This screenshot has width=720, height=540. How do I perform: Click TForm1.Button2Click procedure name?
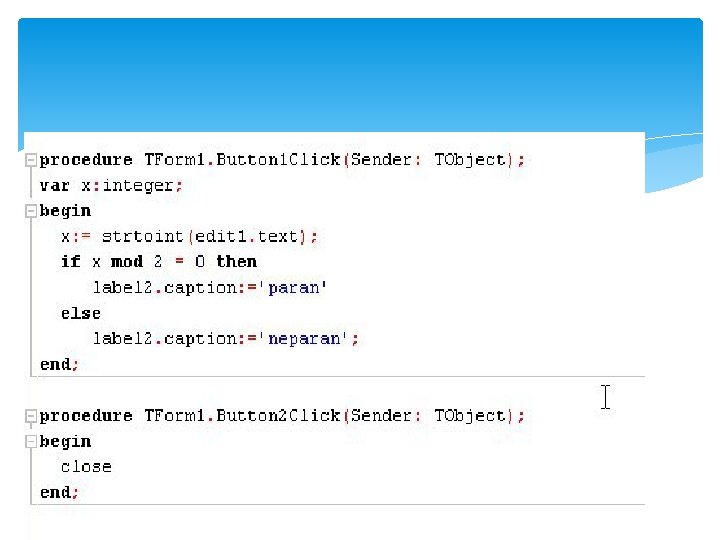242,416
